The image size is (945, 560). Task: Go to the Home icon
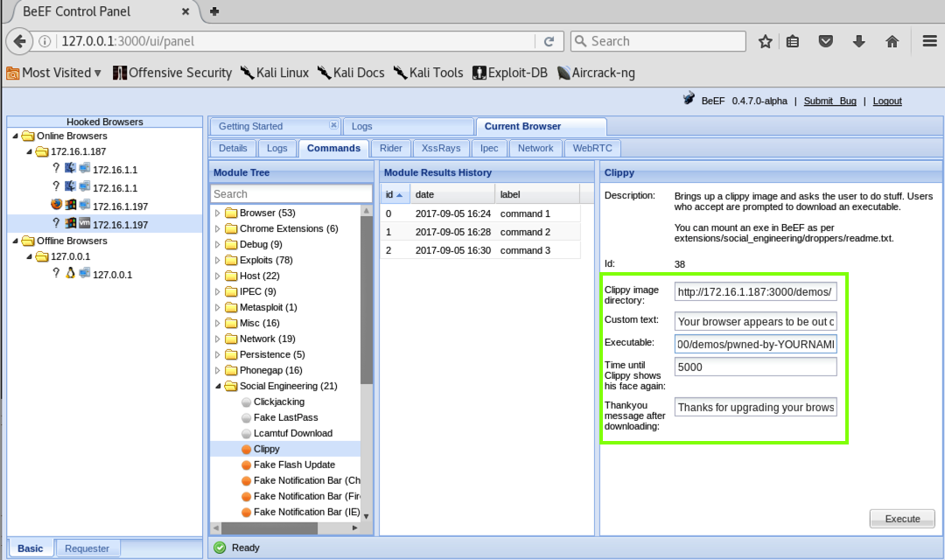point(892,41)
